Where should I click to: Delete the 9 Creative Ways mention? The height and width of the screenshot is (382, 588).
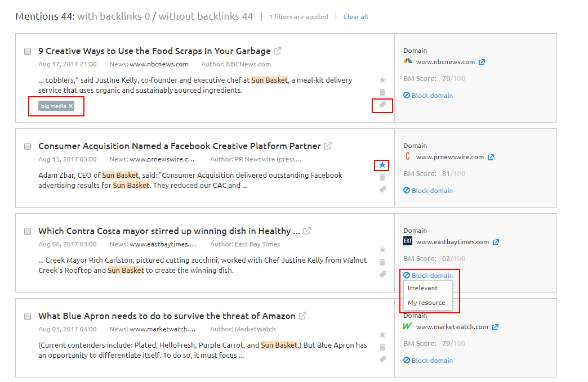(382, 92)
